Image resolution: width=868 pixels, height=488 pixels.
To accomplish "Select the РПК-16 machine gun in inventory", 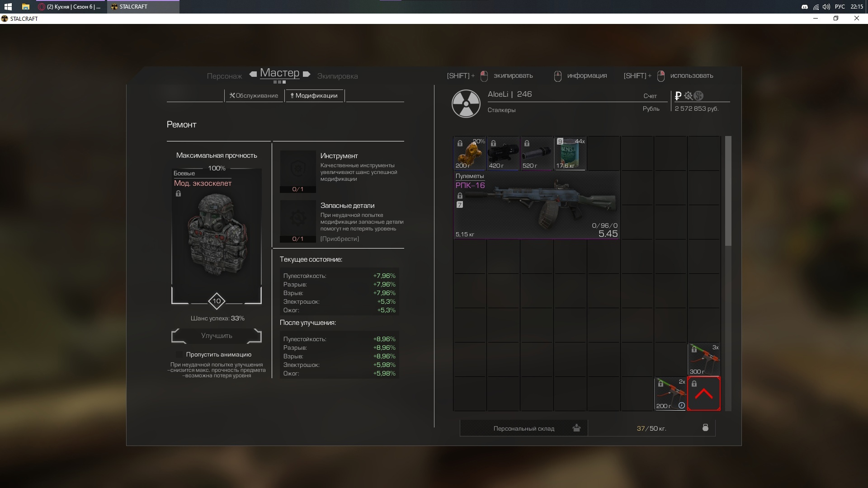I will pyautogui.click(x=536, y=205).
